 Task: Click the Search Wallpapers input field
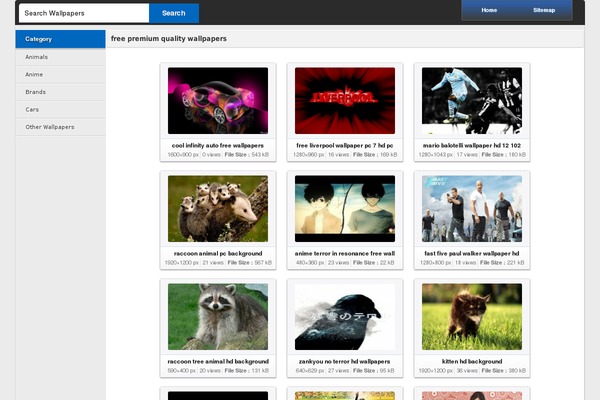coord(84,13)
